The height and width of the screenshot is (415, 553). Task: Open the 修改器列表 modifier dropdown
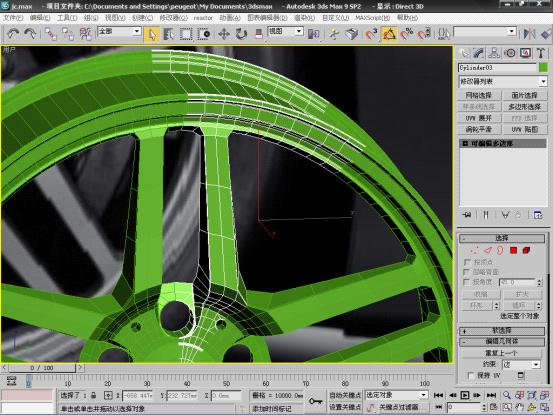point(503,81)
